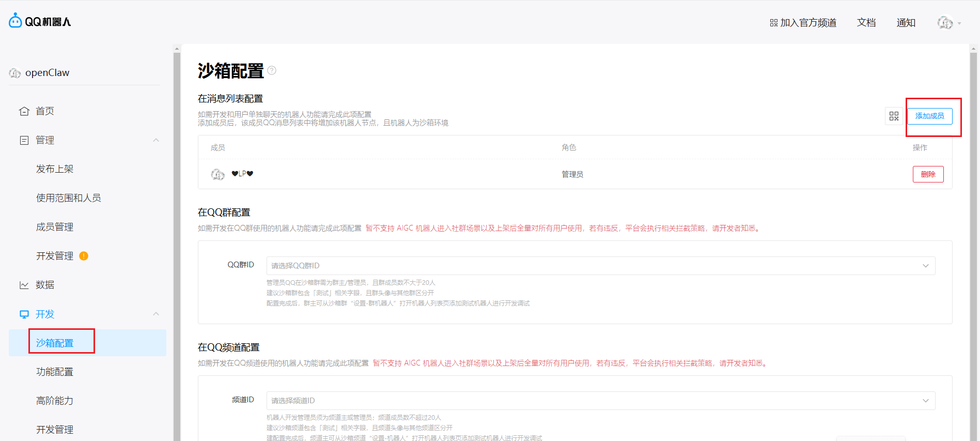
Task: Click the openClaw bot name
Action: point(48,73)
